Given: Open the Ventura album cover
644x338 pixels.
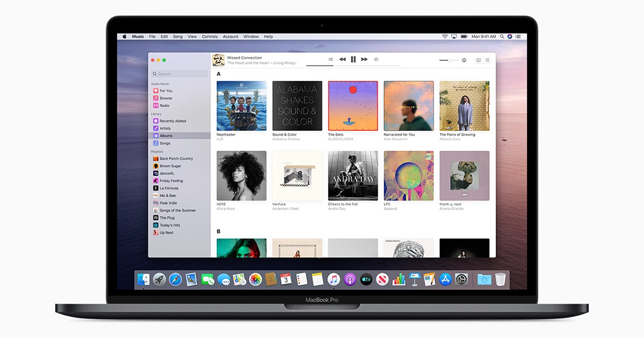Looking at the screenshot, I should (297, 175).
